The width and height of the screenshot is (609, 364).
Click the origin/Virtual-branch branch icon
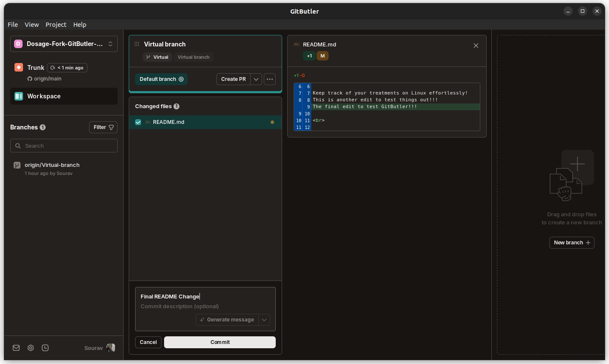(x=17, y=165)
